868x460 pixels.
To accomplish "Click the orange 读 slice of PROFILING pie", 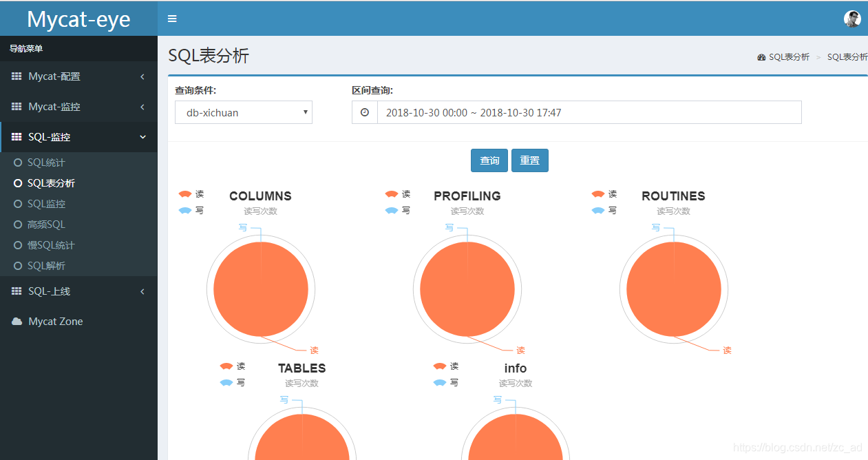I will pyautogui.click(x=467, y=289).
